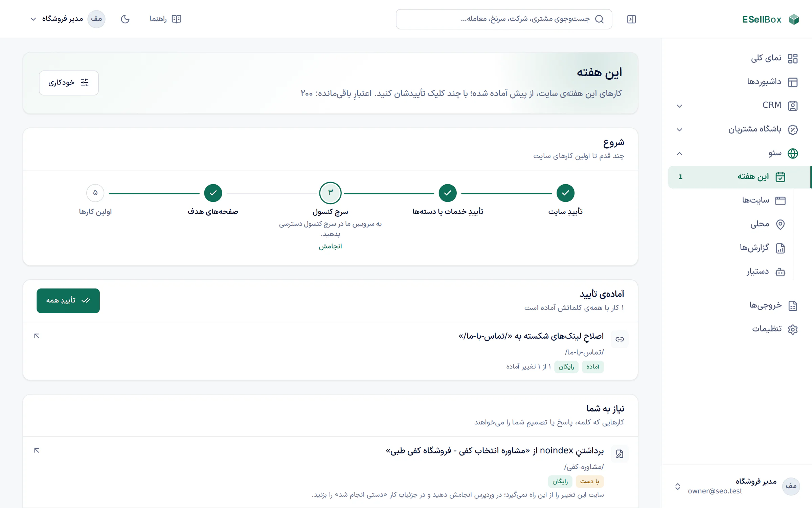Click the داشبوردها layout icon

[793, 82]
